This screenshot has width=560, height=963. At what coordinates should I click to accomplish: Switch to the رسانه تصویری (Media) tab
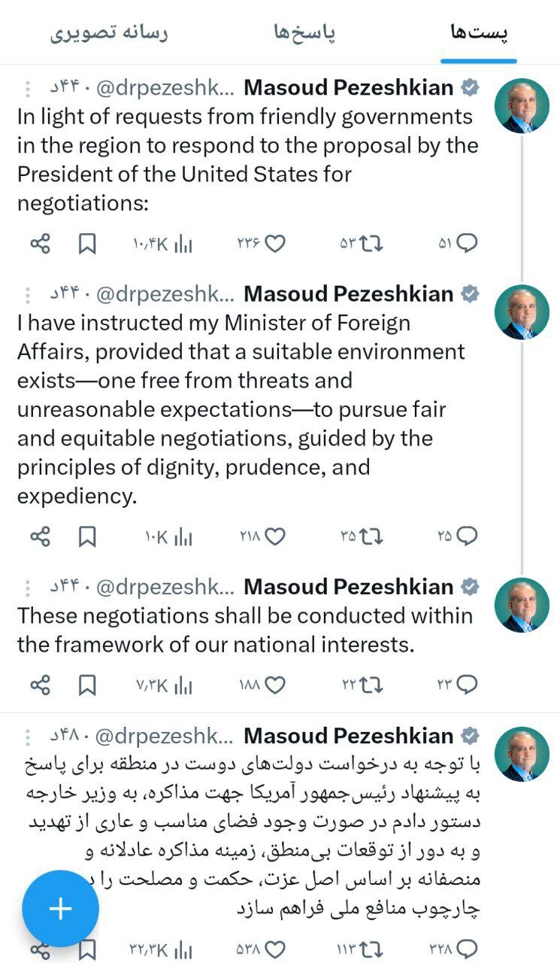click(x=109, y=33)
